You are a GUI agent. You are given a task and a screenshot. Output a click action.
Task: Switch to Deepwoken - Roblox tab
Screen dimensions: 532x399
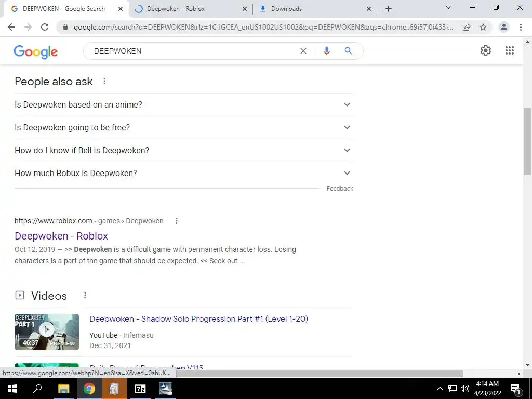[x=191, y=9]
